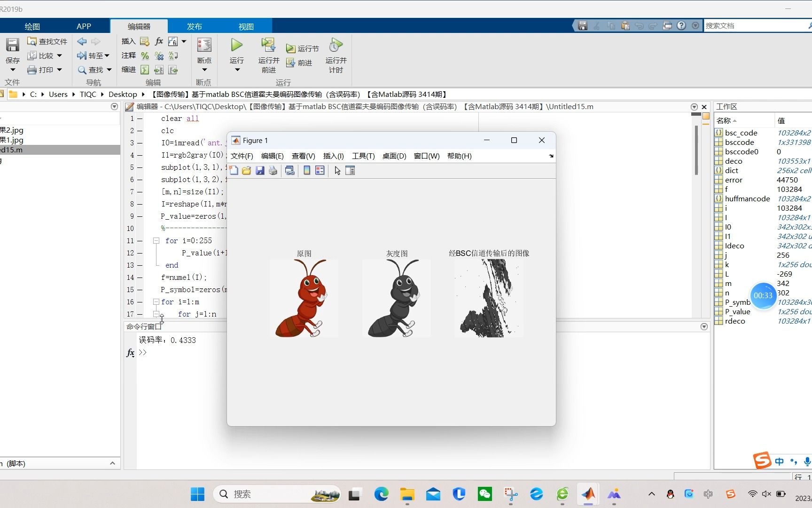The height and width of the screenshot is (508, 812).
Task: Print the figure from the Figure toolbar
Action: (x=273, y=170)
